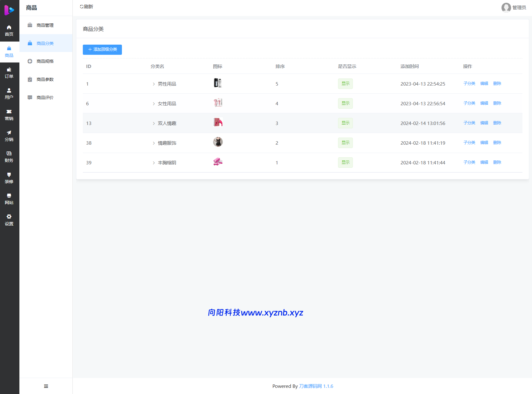
Task: Open the 分销 distribution section icon
Action: [9, 133]
